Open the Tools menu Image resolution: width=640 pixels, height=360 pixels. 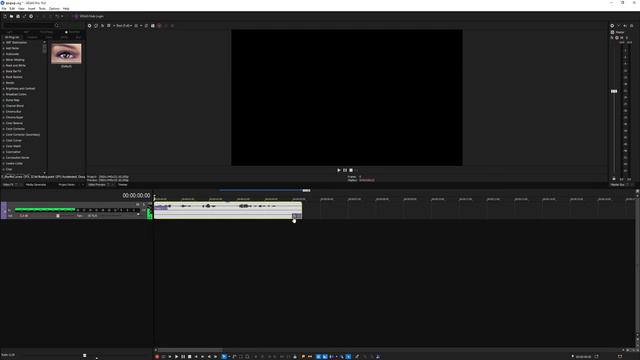point(42,8)
